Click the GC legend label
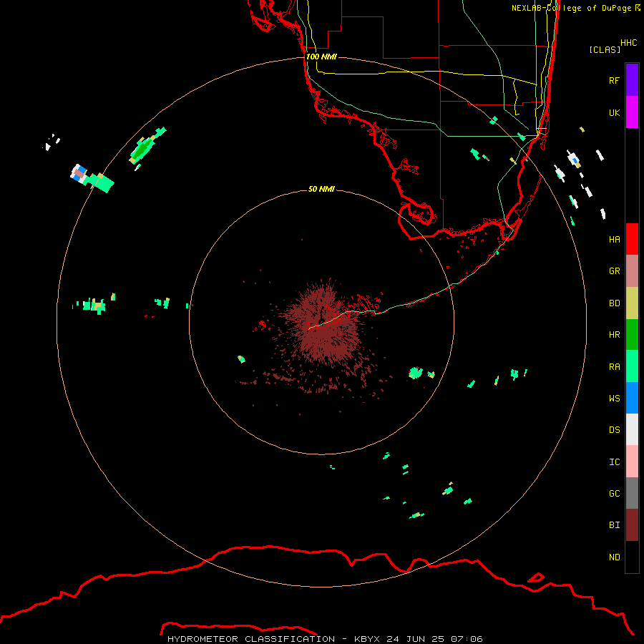The width and height of the screenshot is (644, 644). (x=614, y=494)
